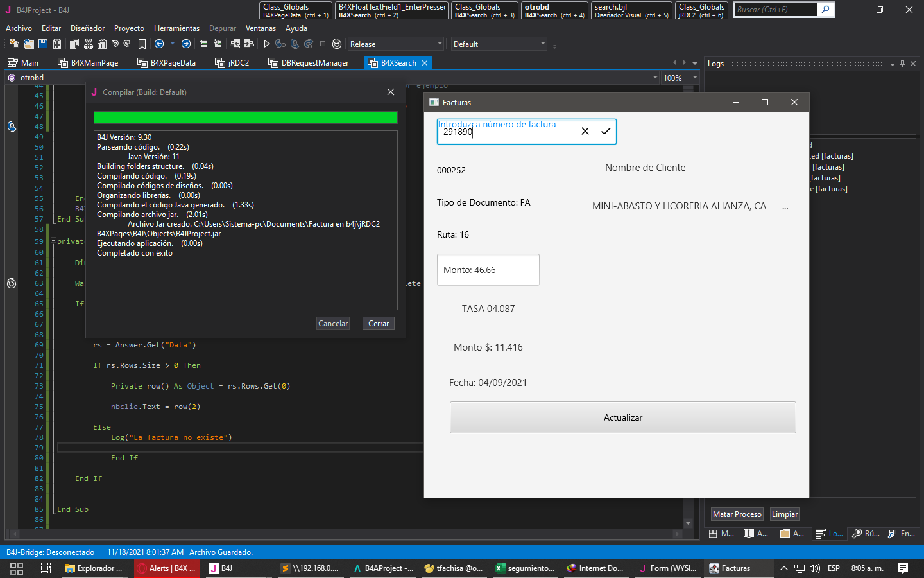Click navigate forward arrow icon

pos(186,44)
